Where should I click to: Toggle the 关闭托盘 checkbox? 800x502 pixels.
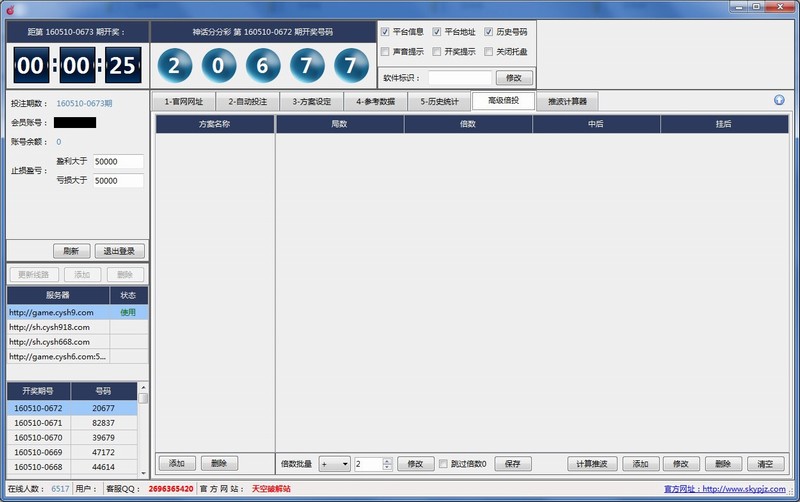tap(489, 52)
